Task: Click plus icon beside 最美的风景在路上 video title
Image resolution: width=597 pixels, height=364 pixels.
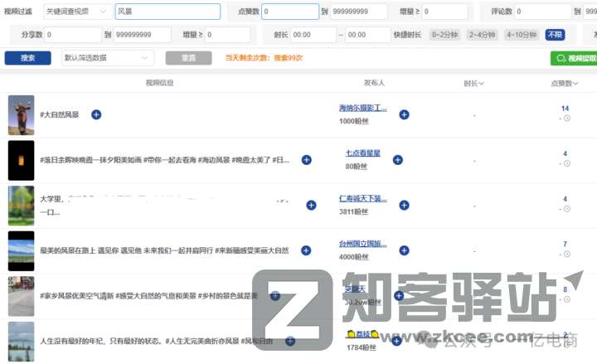Action: pyautogui.click(x=306, y=250)
